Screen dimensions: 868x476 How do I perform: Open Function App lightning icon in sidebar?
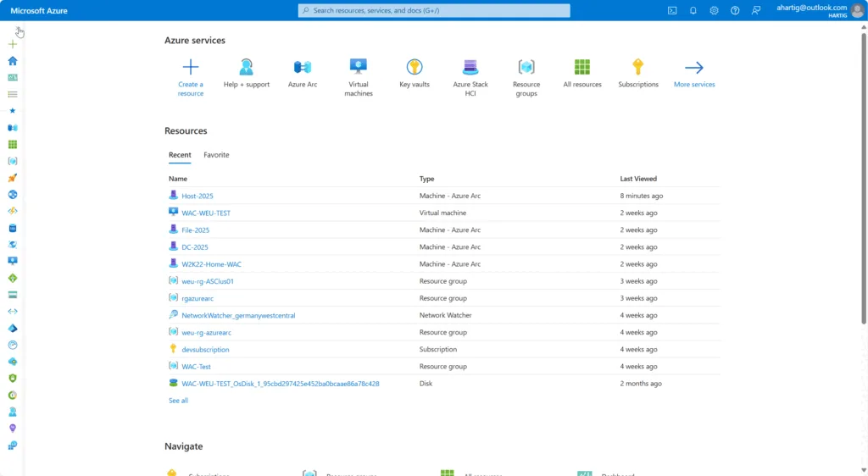pos(12,211)
